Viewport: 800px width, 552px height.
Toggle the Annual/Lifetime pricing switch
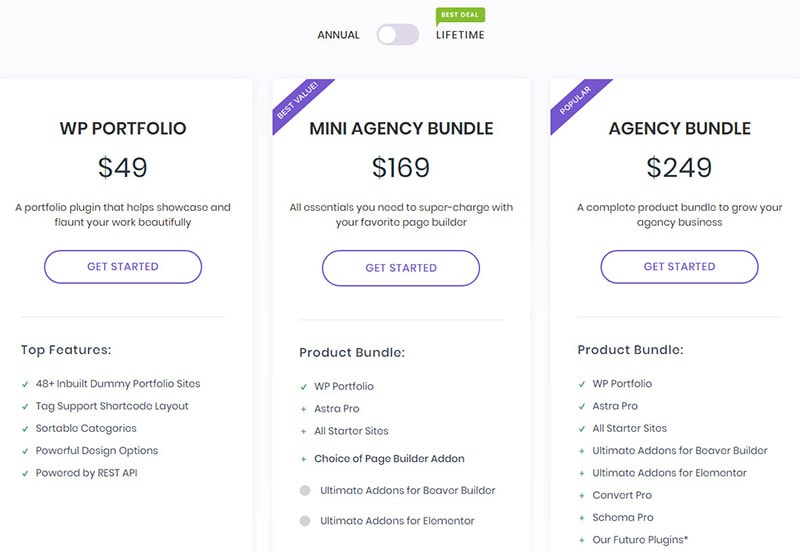pyautogui.click(x=398, y=35)
